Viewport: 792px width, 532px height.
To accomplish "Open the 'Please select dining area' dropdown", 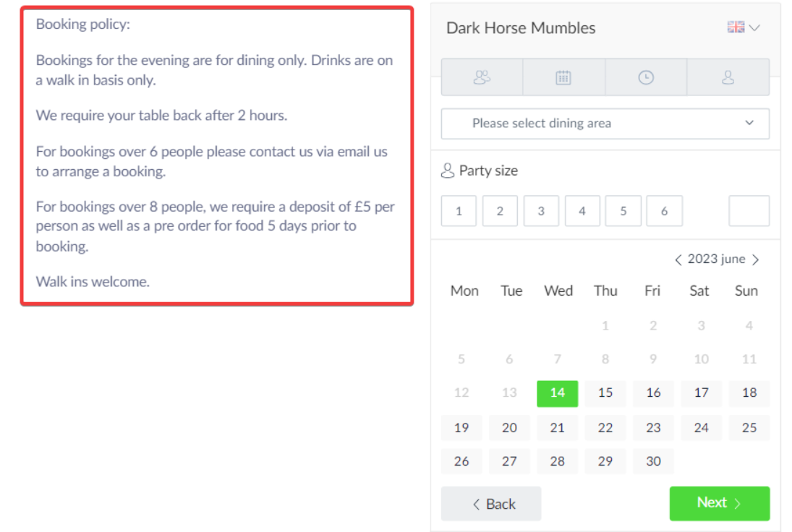I will click(x=605, y=124).
